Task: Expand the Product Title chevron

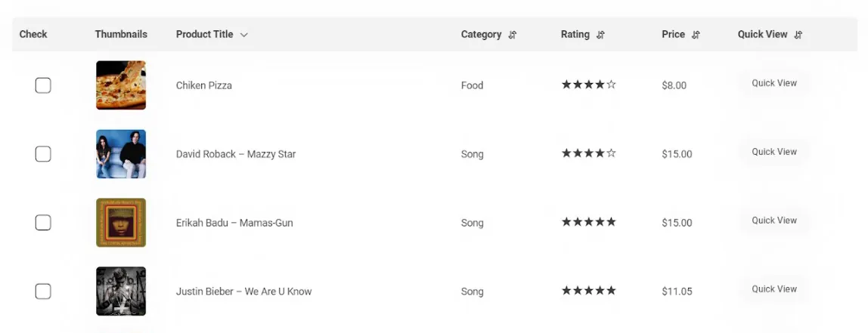Action: [243, 35]
